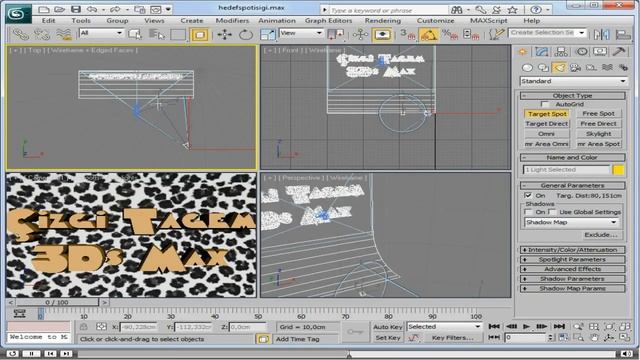640x360 pixels.
Task: Click the Use Pivot Point Center icon
Action: pyautogui.click(x=336, y=35)
